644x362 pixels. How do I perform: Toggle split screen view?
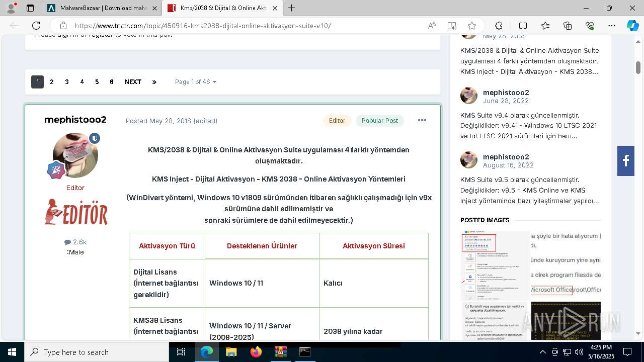pyautogui.click(x=523, y=26)
